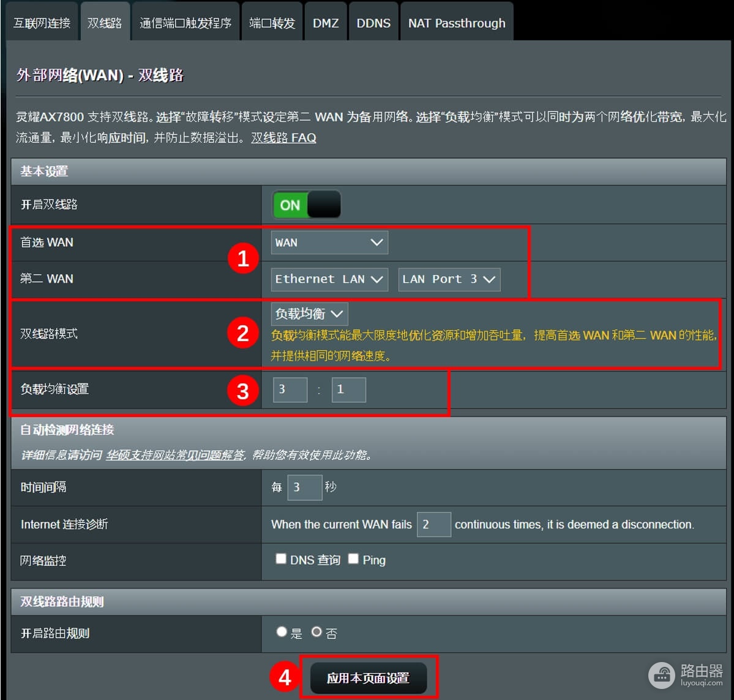Click the 时间间隔 seconds input field
The width and height of the screenshot is (734, 700).
[x=305, y=487]
